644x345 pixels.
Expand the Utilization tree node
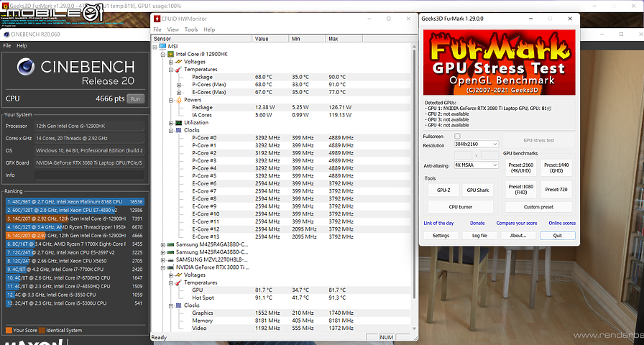(171, 123)
